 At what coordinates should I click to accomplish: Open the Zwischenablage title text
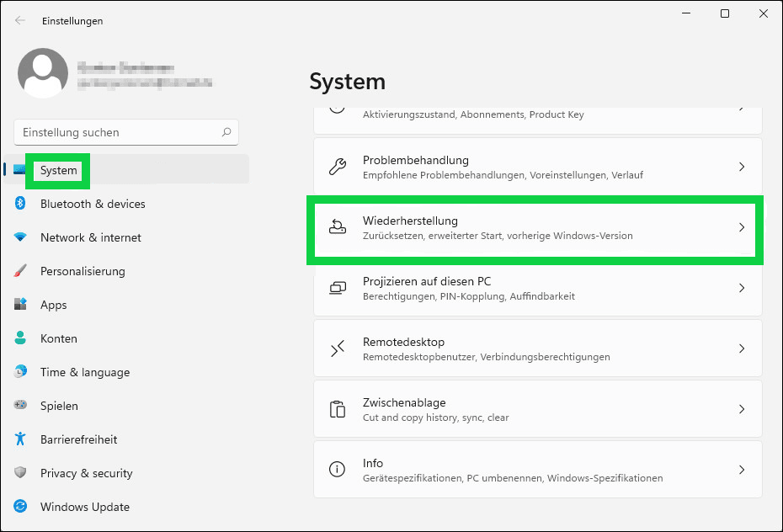click(x=404, y=402)
